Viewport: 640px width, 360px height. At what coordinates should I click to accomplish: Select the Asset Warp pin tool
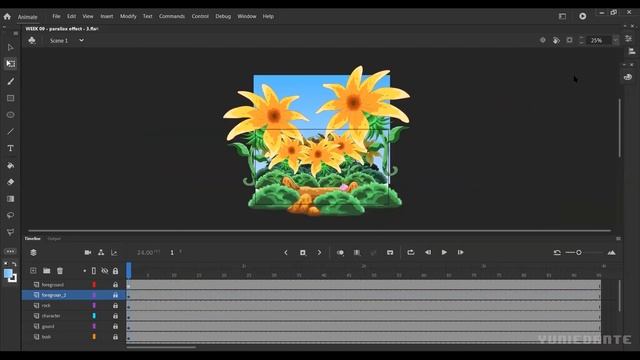point(11,232)
